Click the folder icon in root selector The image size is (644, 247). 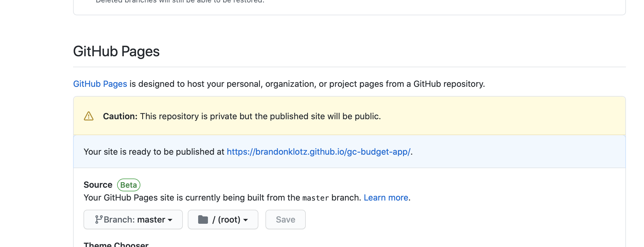pyautogui.click(x=203, y=219)
